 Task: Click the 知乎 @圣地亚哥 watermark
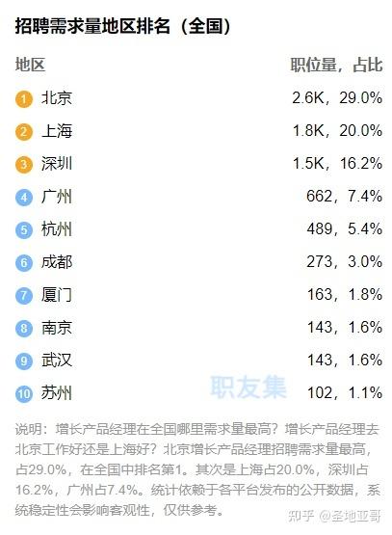pyautogui.click(x=334, y=516)
